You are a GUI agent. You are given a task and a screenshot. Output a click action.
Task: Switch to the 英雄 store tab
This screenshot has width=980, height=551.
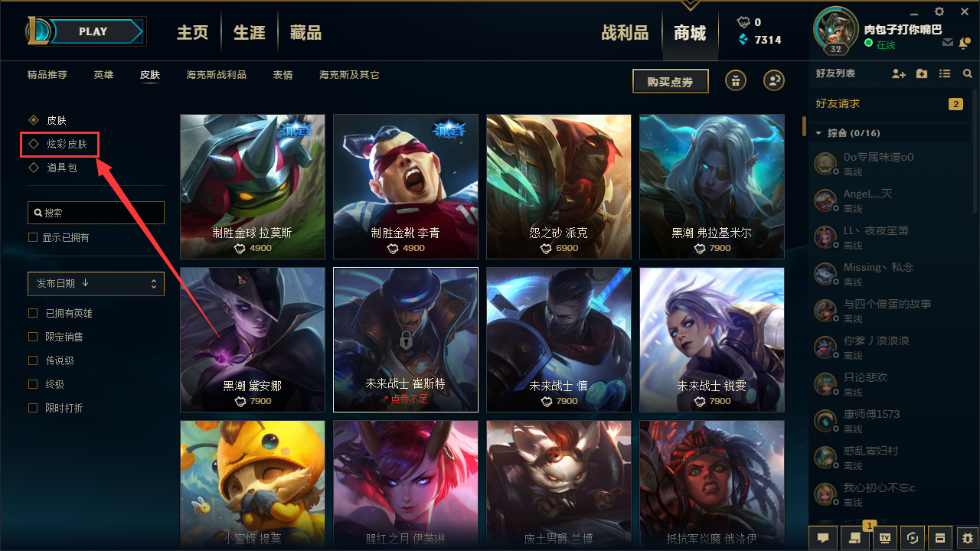pos(103,75)
